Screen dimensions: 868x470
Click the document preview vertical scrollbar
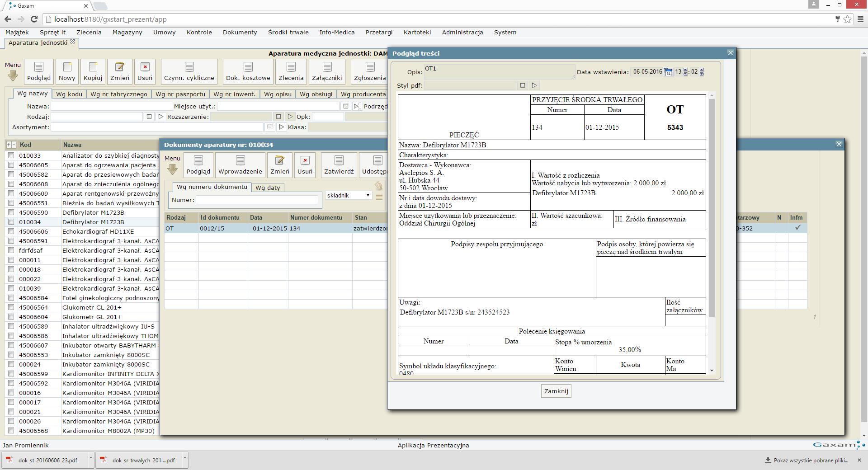point(712,208)
